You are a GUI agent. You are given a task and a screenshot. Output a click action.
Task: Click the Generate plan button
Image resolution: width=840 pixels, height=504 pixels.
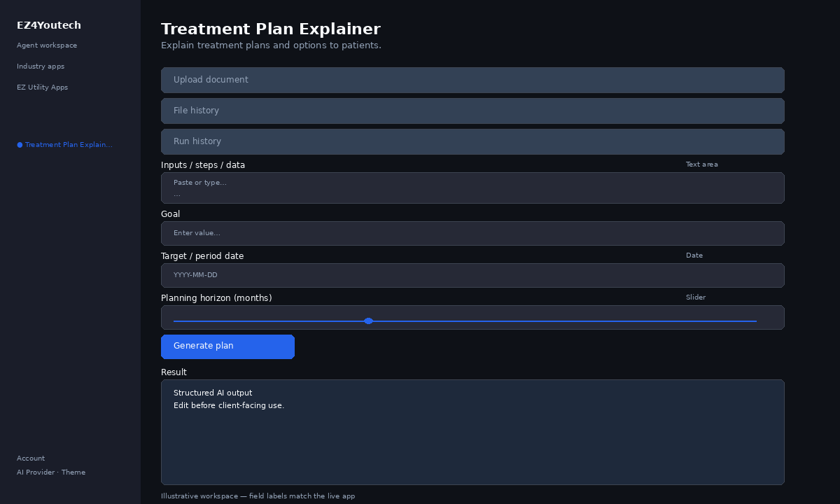227,346
